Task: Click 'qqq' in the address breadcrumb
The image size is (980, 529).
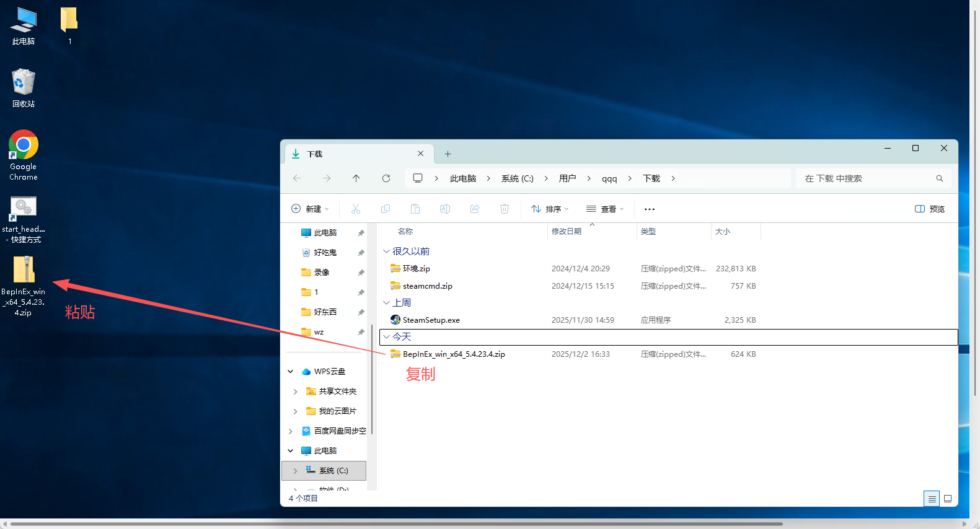Action: pyautogui.click(x=609, y=178)
